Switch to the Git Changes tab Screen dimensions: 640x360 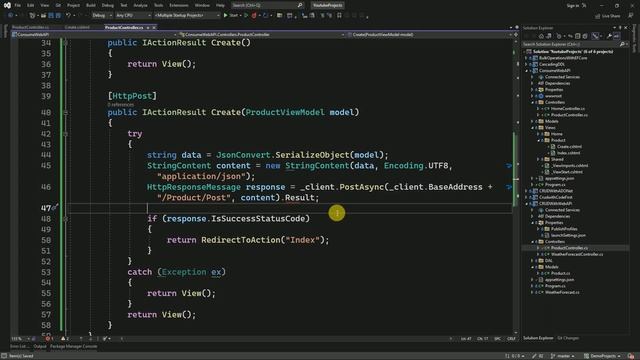[x=568, y=338]
